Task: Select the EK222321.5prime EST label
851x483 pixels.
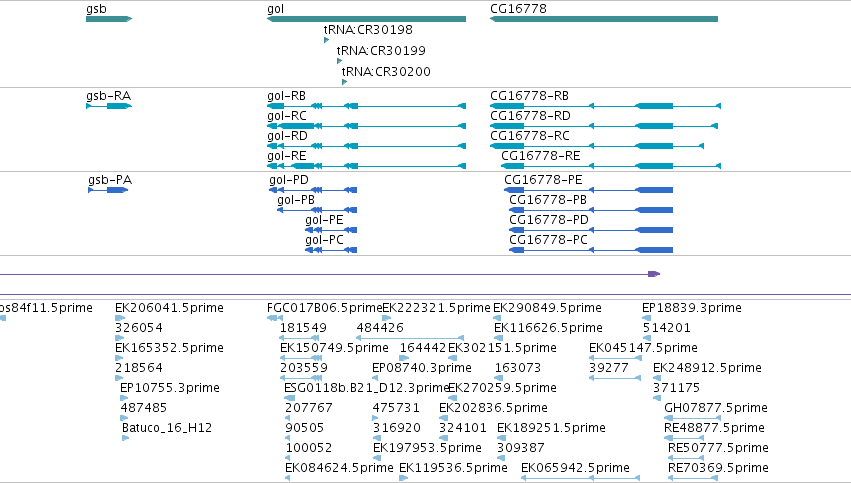Action: pyautogui.click(x=436, y=308)
